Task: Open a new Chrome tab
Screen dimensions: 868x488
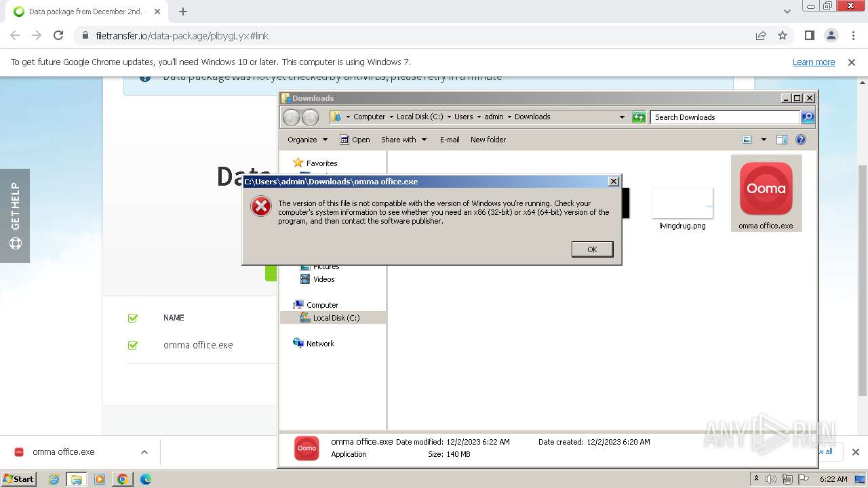Action: (x=183, y=12)
